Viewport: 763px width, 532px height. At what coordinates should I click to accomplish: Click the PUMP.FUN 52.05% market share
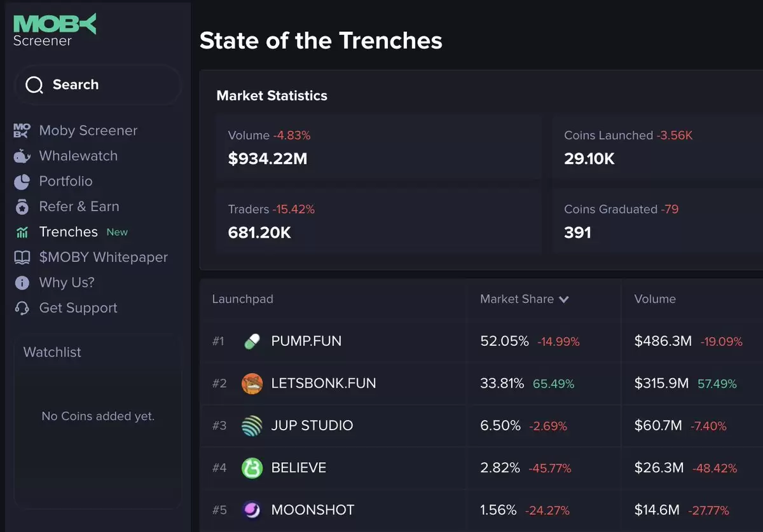tap(504, 341)
